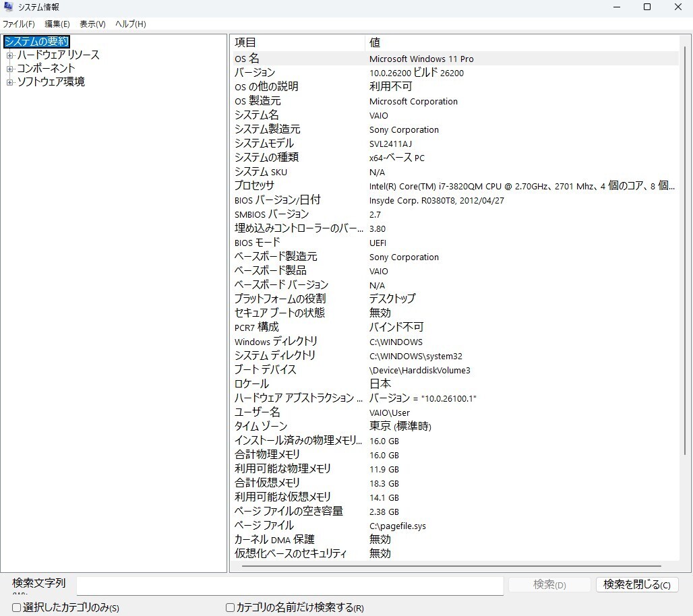Select コンポーネント tree label
The height and width of the screenshot is (616, 693).
[46, 68]
